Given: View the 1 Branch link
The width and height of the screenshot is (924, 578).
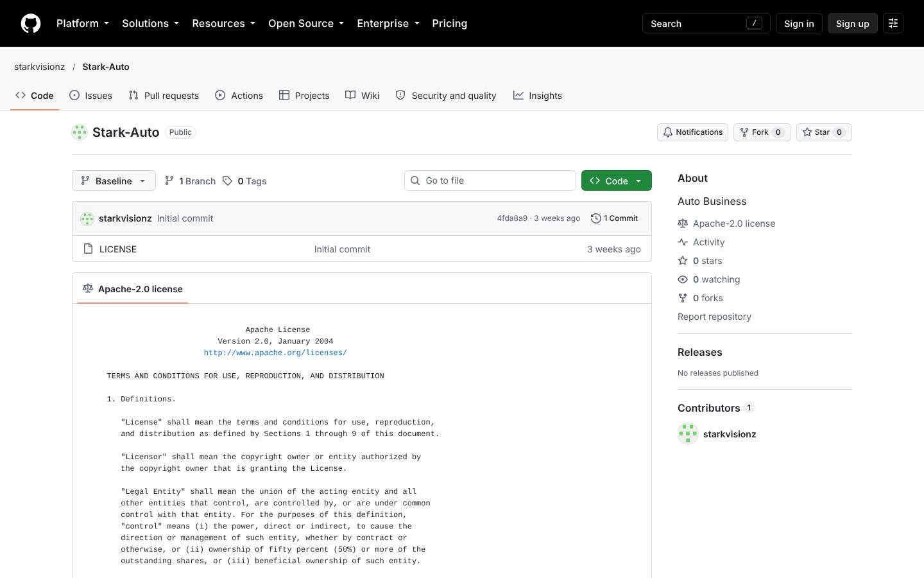Looking at the screenshot, I should [190, 181].
